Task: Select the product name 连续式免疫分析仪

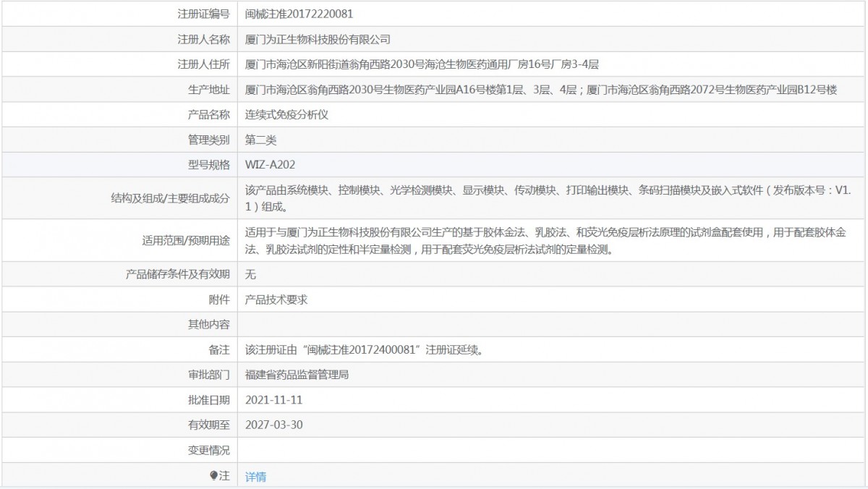Action: pyautogui.click(x=287, y=114)
